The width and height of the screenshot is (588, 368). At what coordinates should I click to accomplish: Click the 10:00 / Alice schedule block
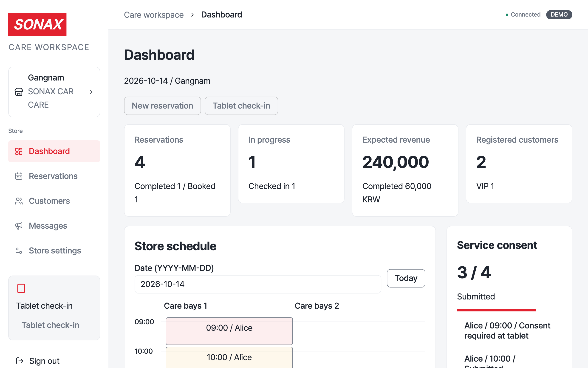[229, 357]
